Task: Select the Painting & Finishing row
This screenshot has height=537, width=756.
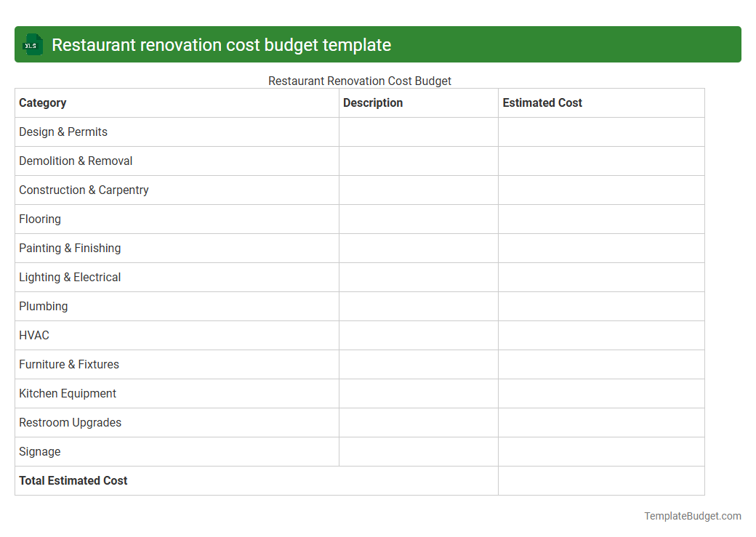Action: coord(70,248)
